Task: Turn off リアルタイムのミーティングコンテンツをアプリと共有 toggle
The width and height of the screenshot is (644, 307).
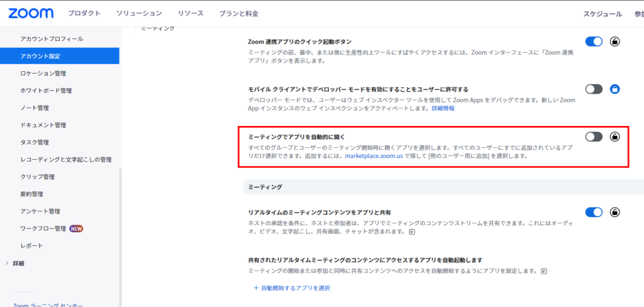Action: 594,213
